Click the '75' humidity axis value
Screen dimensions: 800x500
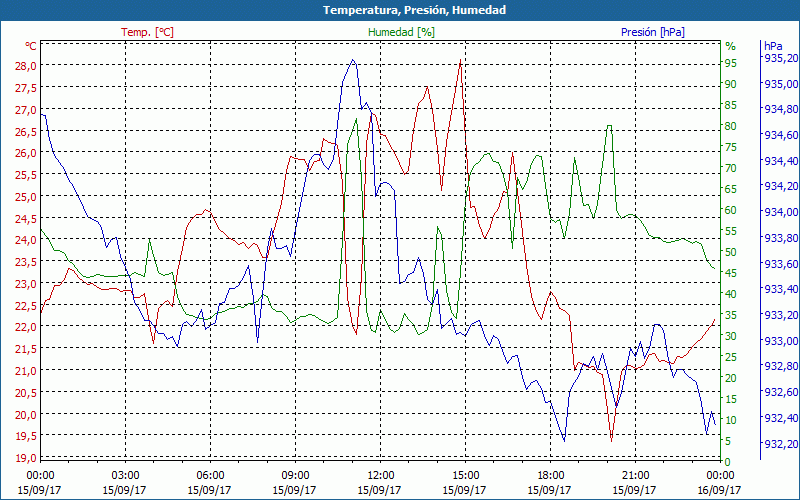point(731,147)
